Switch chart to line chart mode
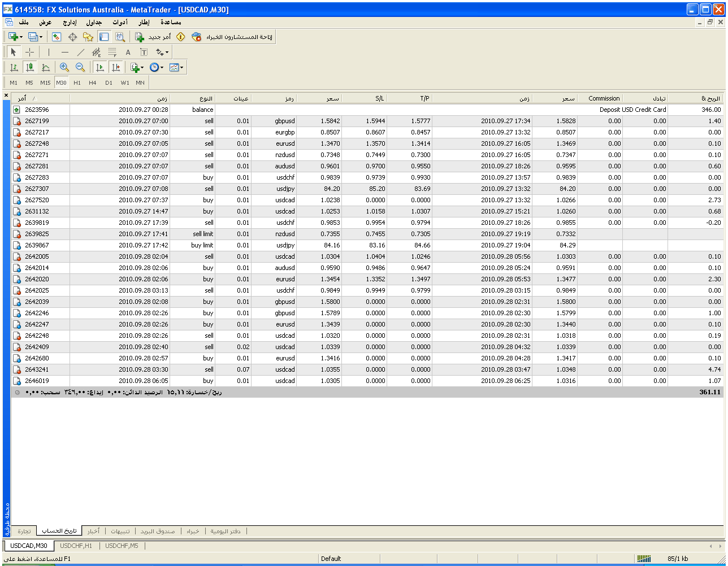728x566 pixels. point(46,67)
